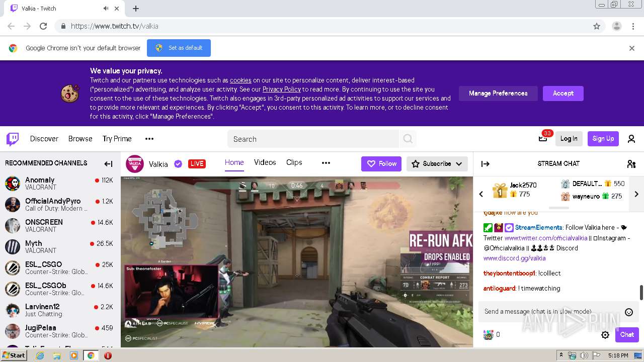644x362 pixels.
Task: Select the Home channel tab
Action: click(x=234, y=162)
